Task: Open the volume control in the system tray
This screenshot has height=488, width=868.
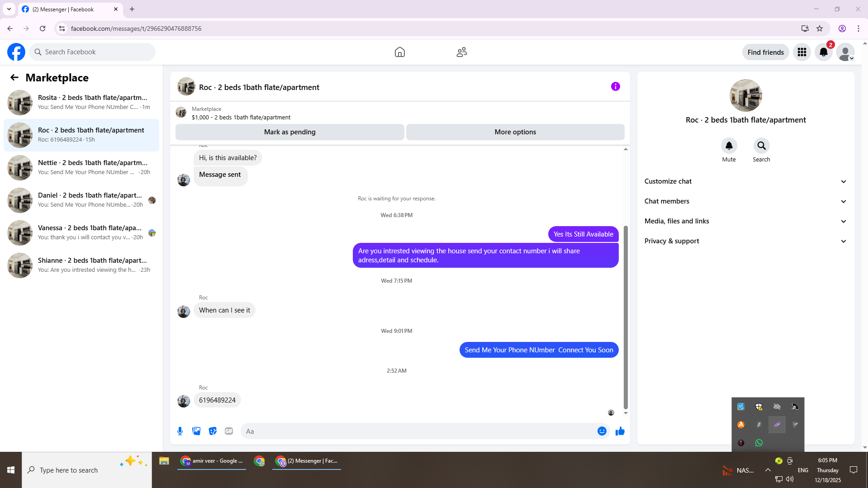Action: coord(790,479)
